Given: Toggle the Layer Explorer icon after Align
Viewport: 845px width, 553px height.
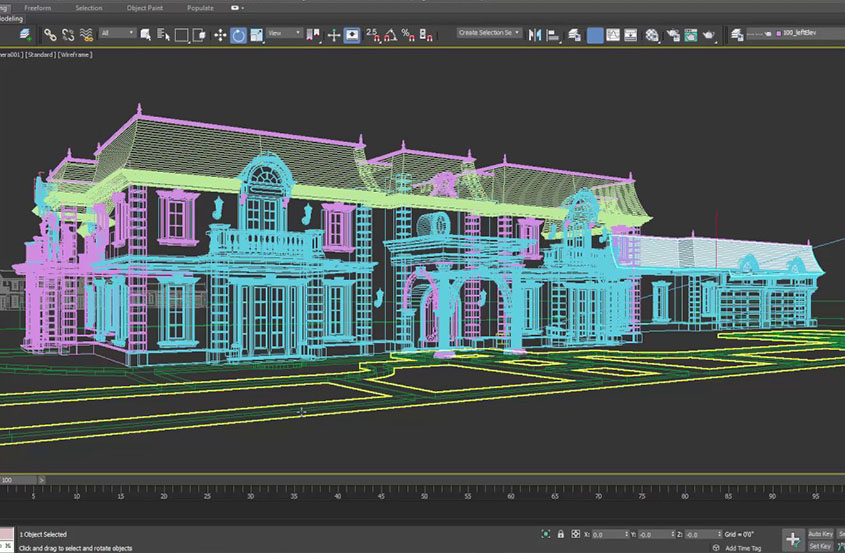Looking at the screenshot, I should [574, 36].
